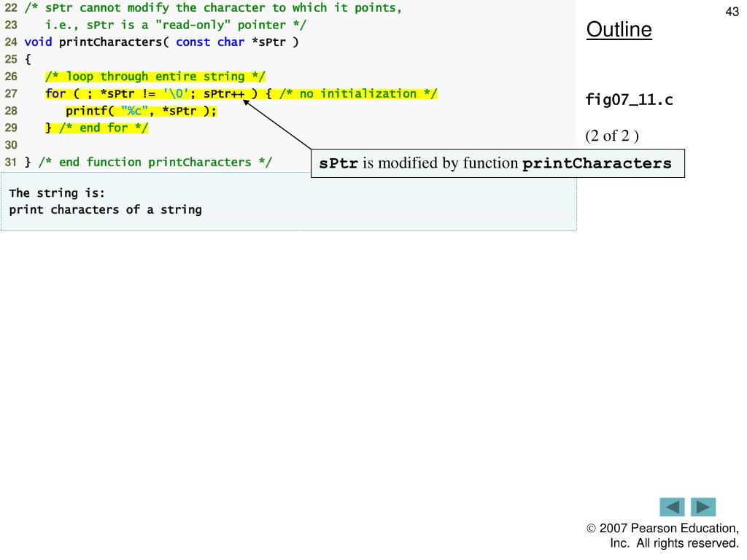747x560 pixels.
Task: Click slide number 43
Action: (732, 12)
